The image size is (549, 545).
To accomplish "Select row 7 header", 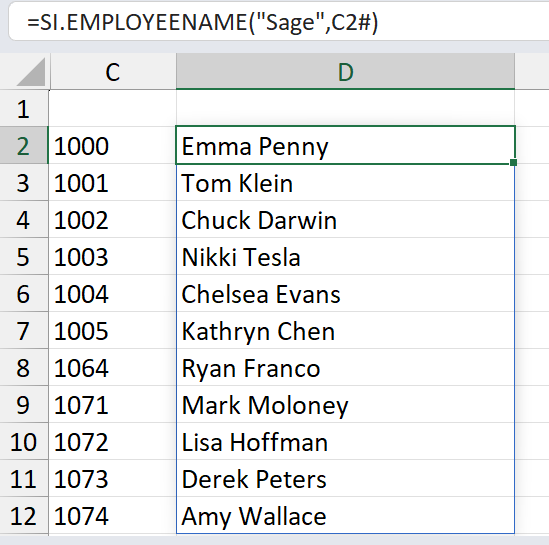I will 24,330.
